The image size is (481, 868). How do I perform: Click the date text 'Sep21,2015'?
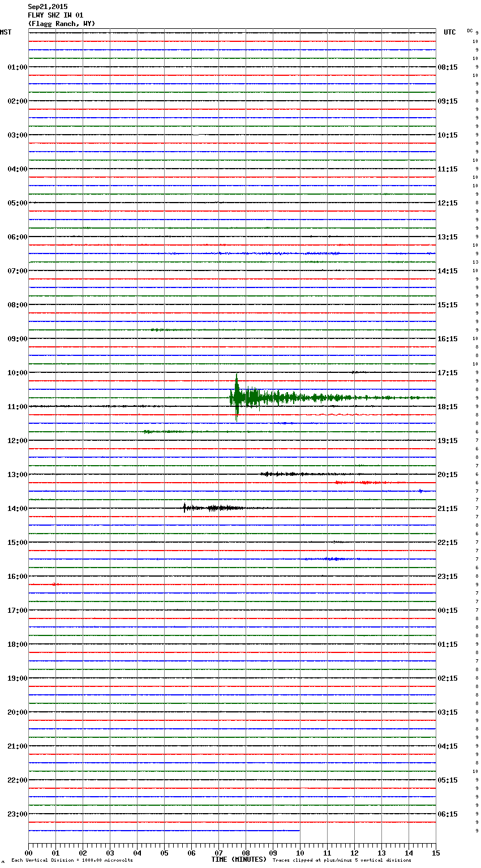pyautogui.click(x=48, y=7)
